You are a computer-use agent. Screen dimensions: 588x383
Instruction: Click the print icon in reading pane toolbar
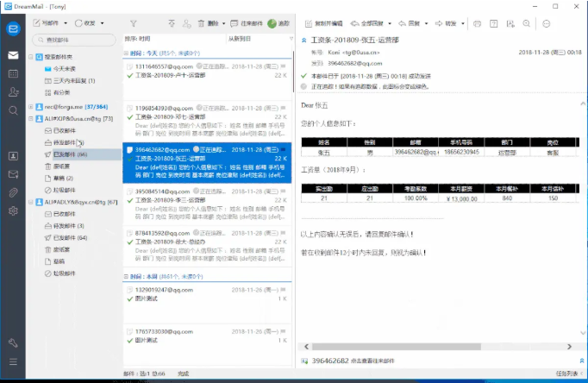tap(477, 23)
